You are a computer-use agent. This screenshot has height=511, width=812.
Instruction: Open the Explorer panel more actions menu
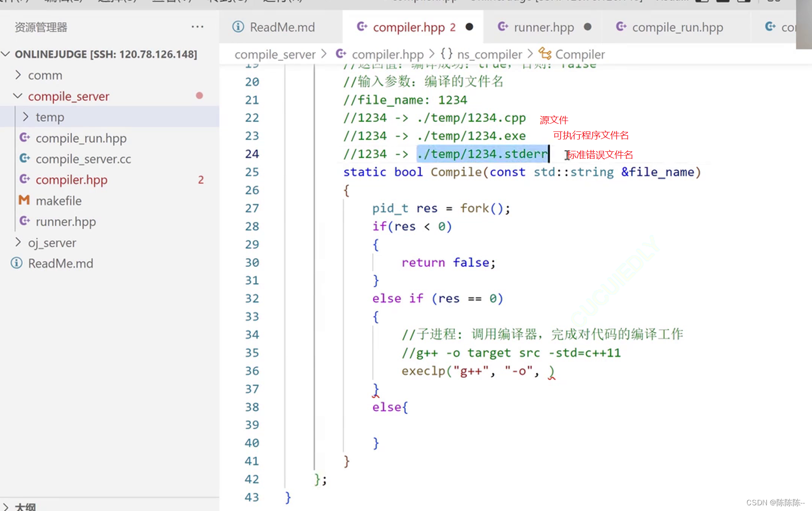(198, 27)
